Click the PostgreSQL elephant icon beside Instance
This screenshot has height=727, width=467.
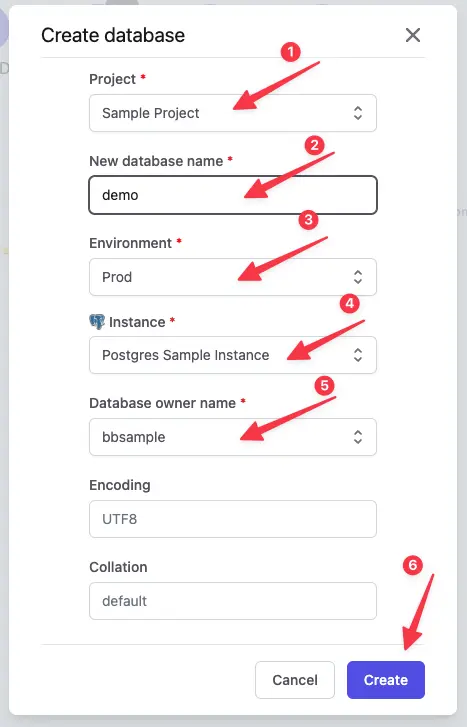coord(97,322)
